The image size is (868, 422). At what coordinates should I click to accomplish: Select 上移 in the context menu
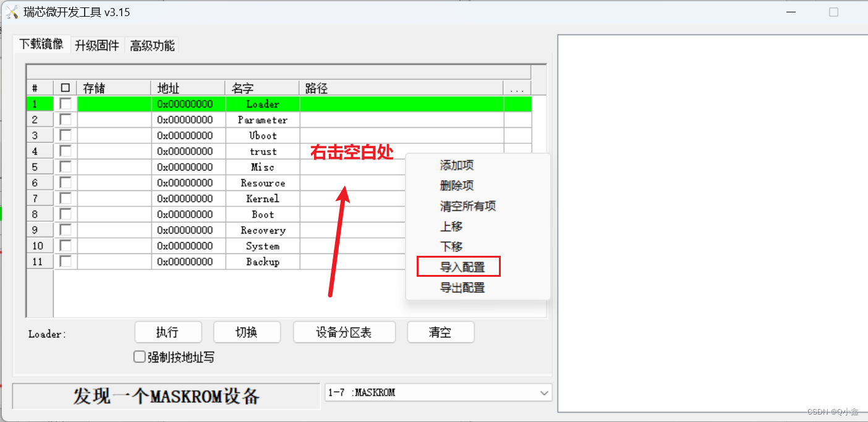click(451, 226)
